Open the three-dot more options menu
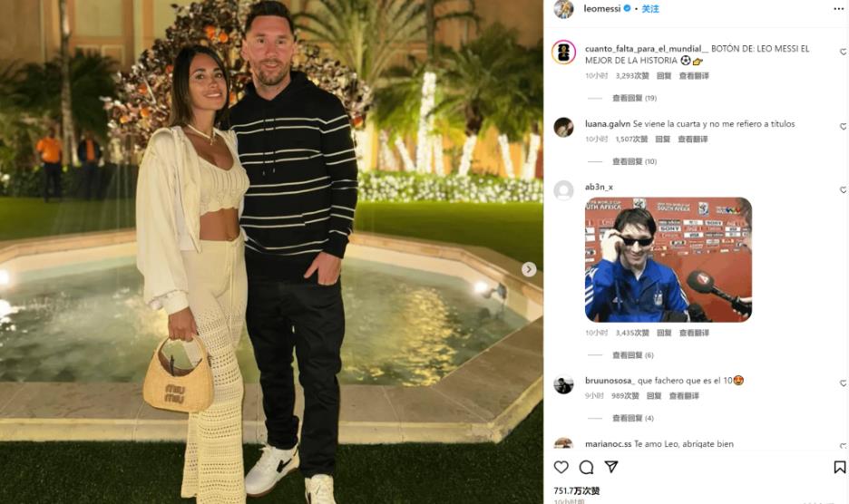Image resolution: width=849 pixels, height=504 pixels. (x=838, y=9)
